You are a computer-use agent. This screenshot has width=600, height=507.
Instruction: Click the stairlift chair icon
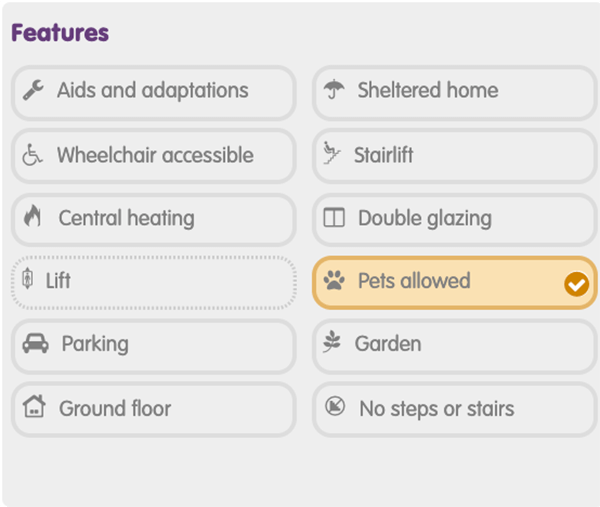coord(331,153)
